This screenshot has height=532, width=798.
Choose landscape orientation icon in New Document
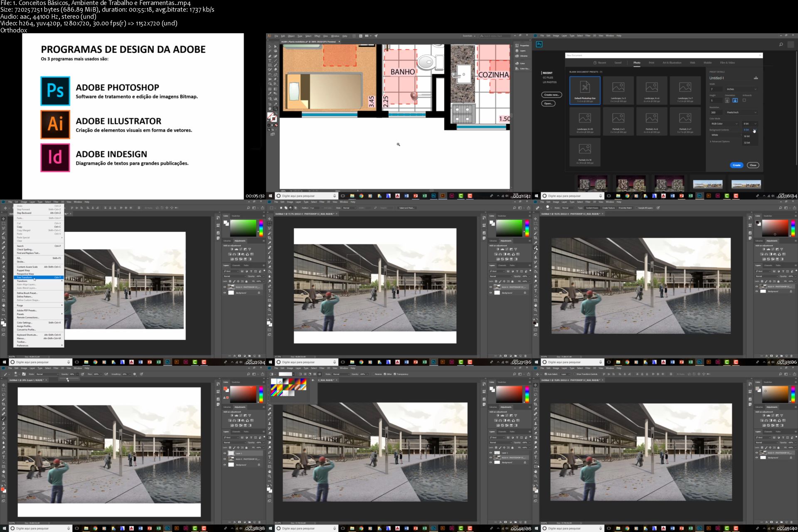[x=735, y=100]
